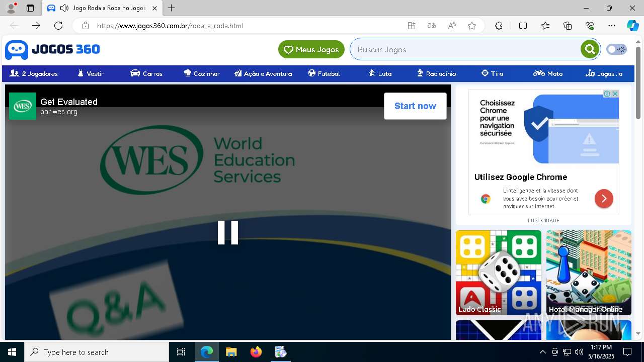Click the browser back arrow
644x362 pixels.
(x=14, y=26)
